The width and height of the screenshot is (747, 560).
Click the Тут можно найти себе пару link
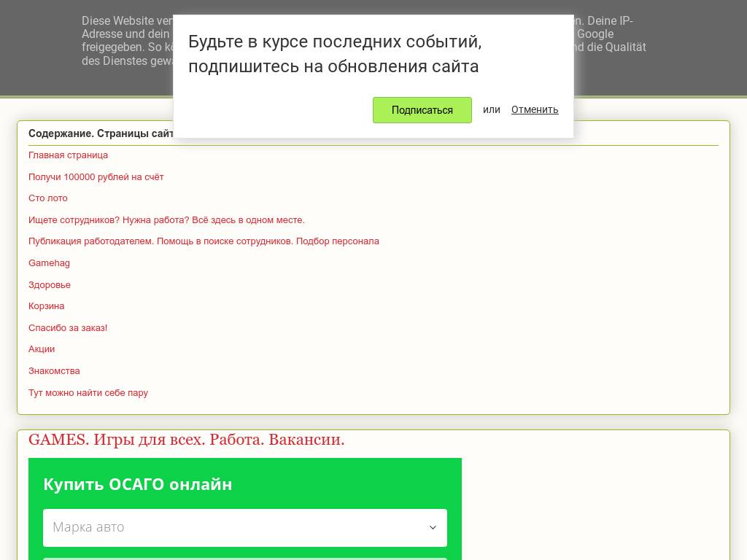(x=88, y=392)
